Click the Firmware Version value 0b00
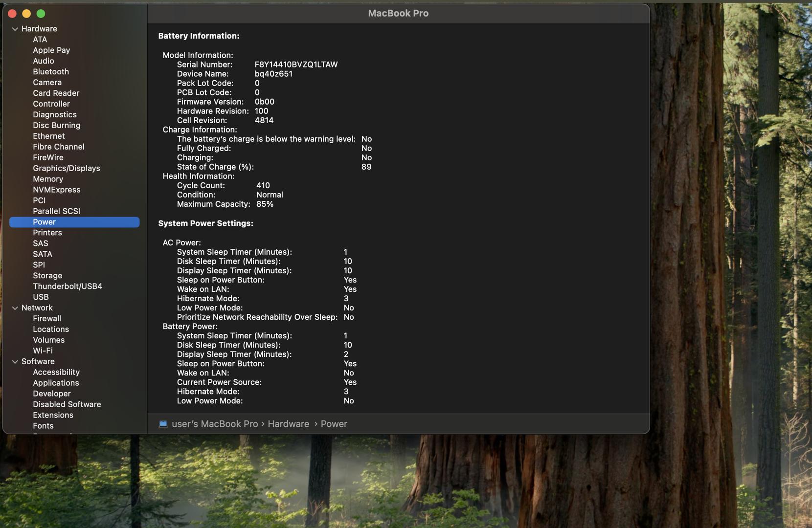Viewport: 812px width, 528px height. [264, 102]
